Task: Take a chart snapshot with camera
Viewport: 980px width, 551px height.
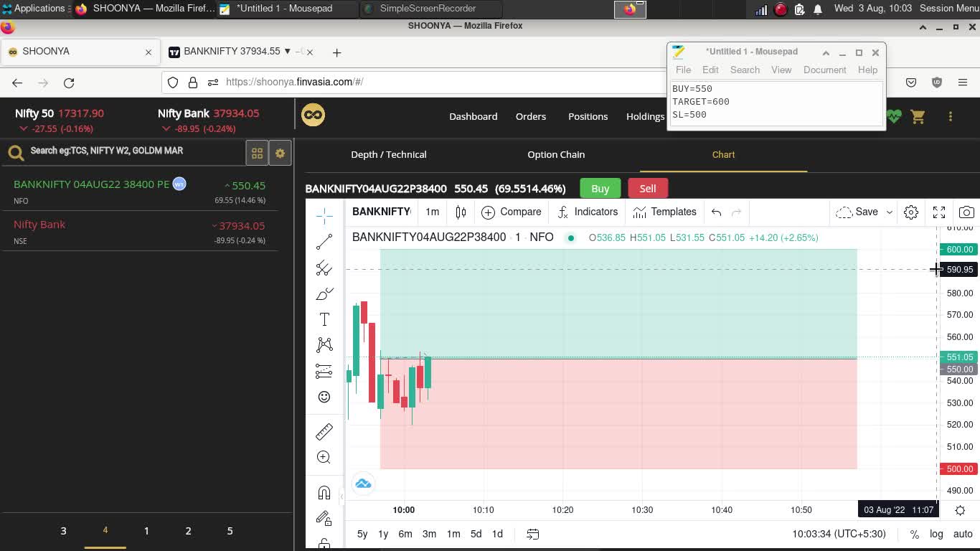Action: coord(966,212)
